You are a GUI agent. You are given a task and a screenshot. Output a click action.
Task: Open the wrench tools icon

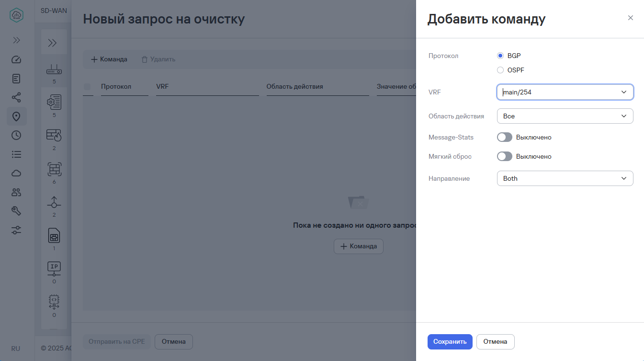coord(17,211)
